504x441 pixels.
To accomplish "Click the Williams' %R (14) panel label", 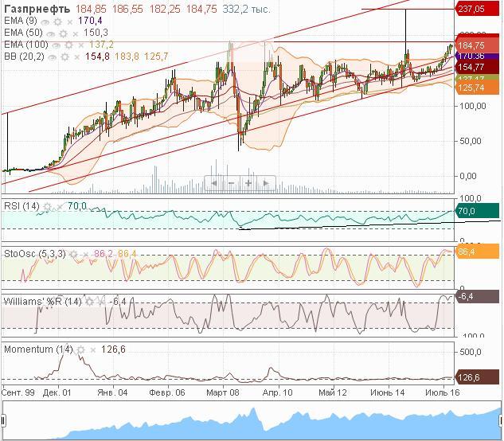I will click(42, 302).
